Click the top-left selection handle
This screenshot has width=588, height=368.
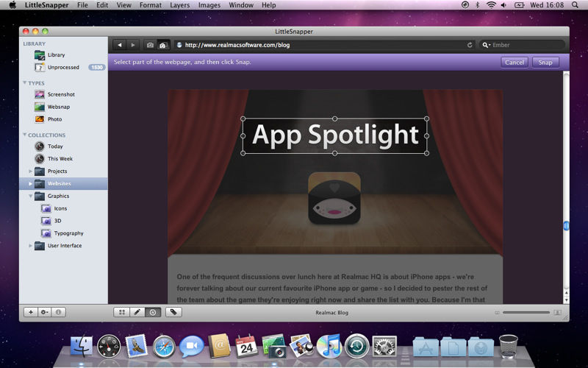tap(243, 118)
